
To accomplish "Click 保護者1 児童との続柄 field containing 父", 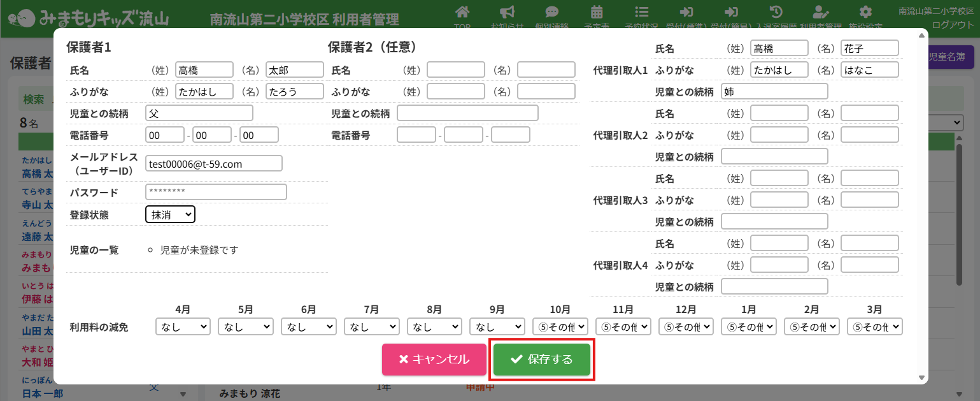I will 199,113.
